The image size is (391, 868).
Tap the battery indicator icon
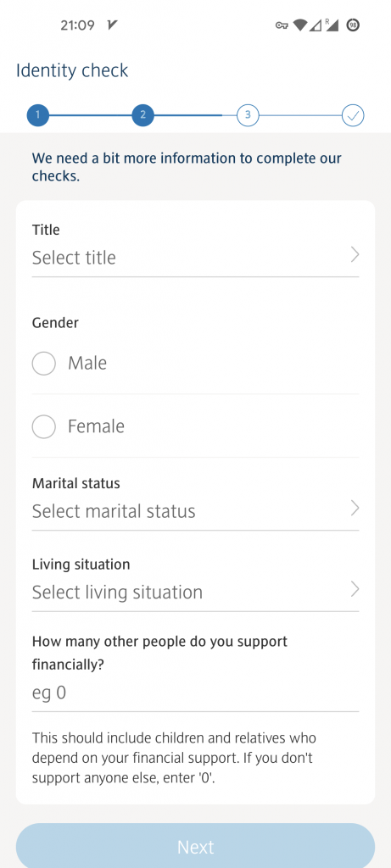point(353,25)
